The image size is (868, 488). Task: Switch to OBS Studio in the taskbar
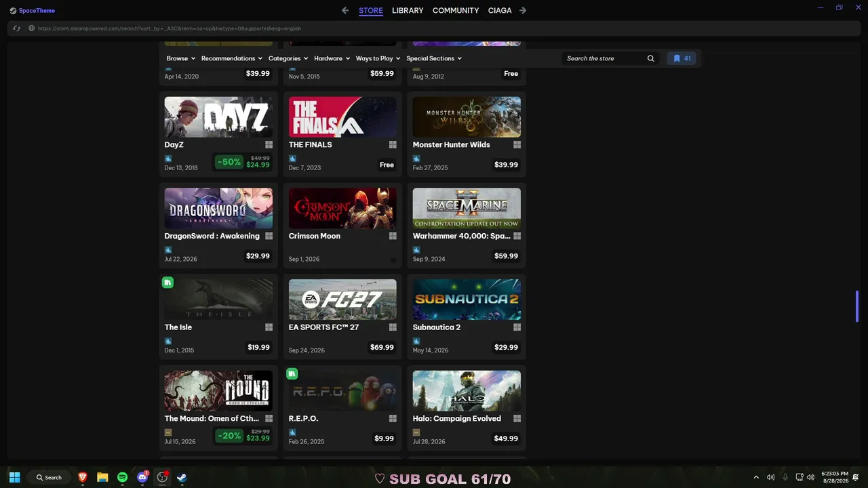162,477
